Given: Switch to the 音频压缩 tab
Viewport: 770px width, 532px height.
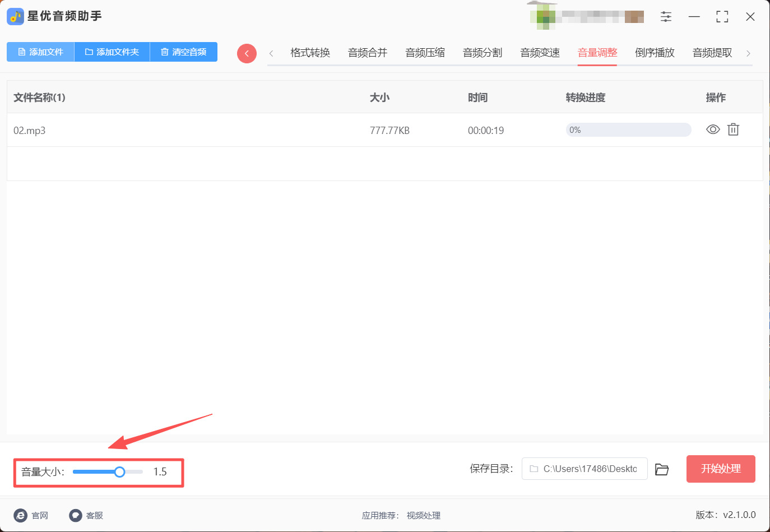Looking at the screenshot, I should pos(425,53).
